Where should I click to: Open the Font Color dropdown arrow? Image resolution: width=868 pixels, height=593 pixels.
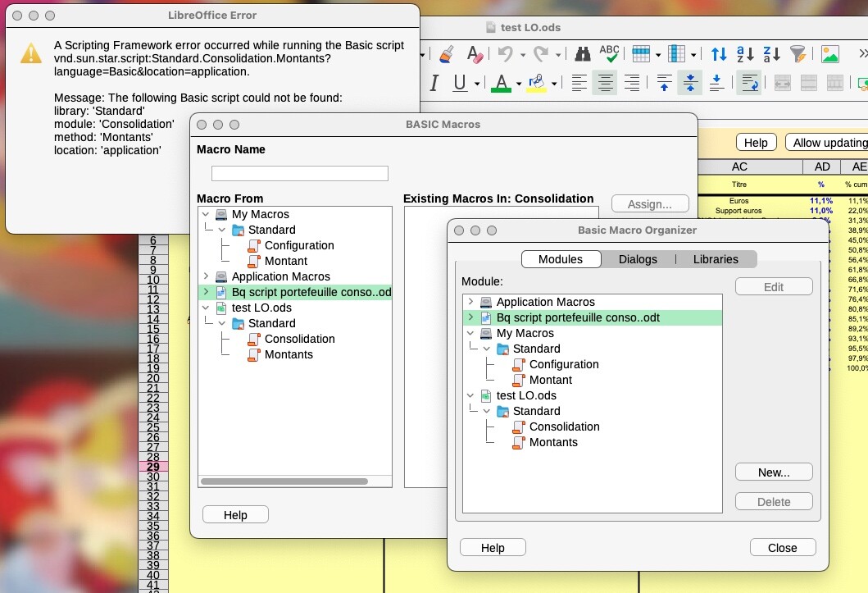(x=519, y=84)
